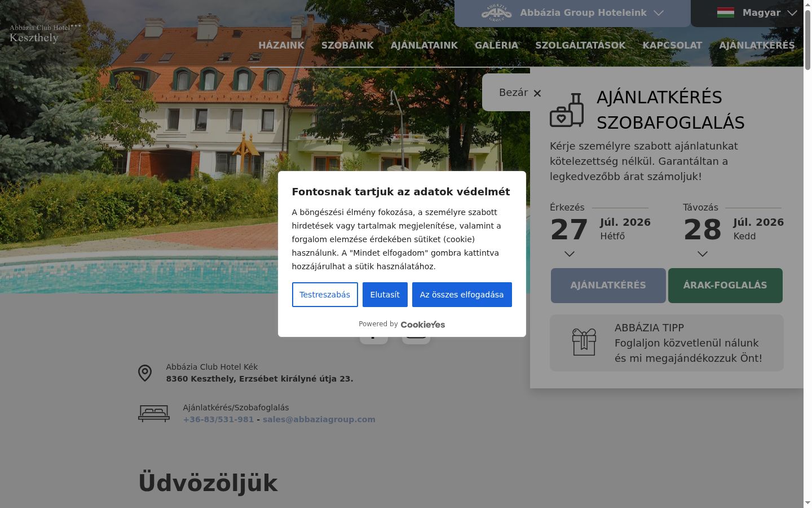This screenshot has height=508, width=812.
Task: Click the Testreszabás cookie button
Action: tap(325, 295)
